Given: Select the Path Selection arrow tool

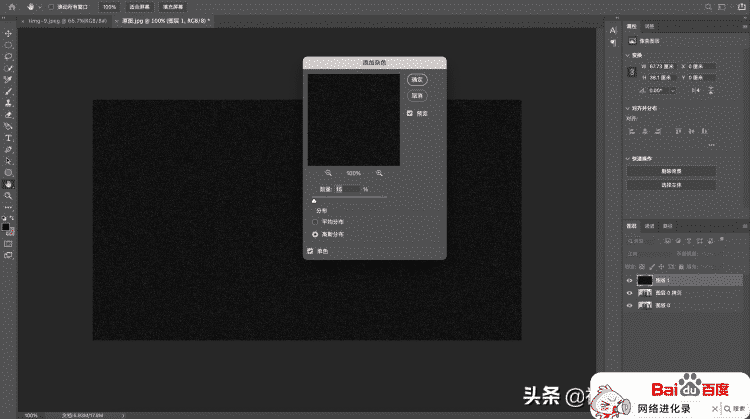Looking at the screenshot, I should pos(8,161).
